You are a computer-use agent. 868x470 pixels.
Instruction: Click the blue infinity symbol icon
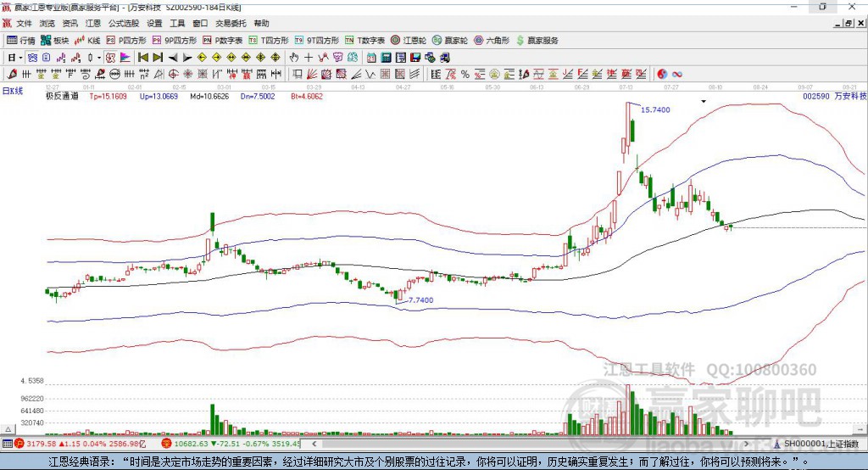pos(677,74)
